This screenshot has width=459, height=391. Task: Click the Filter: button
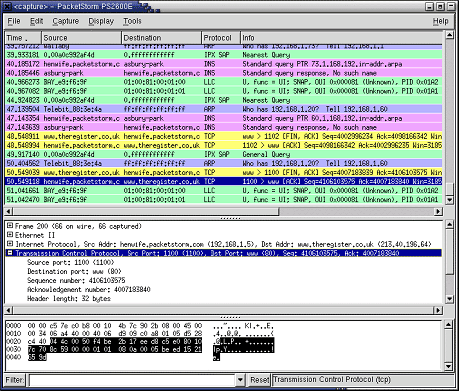[15, 380]
